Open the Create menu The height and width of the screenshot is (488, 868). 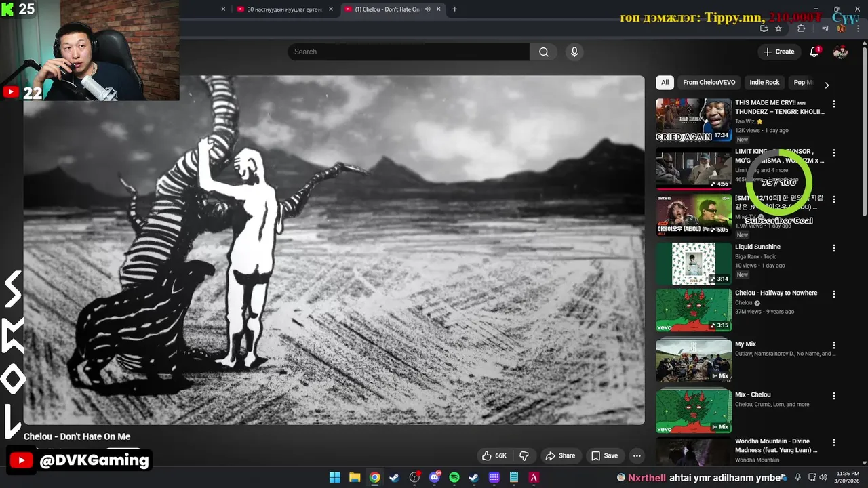pyautogui.click(x=778, y=52)
